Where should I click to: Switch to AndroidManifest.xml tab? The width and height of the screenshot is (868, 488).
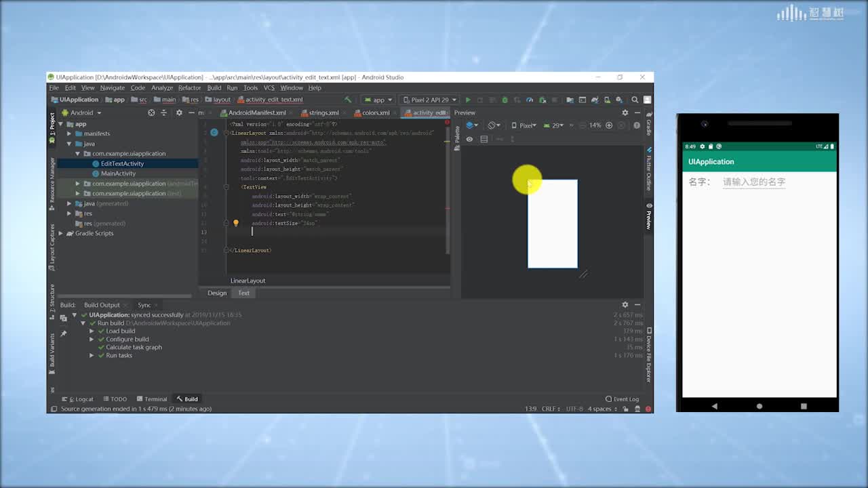252,113
